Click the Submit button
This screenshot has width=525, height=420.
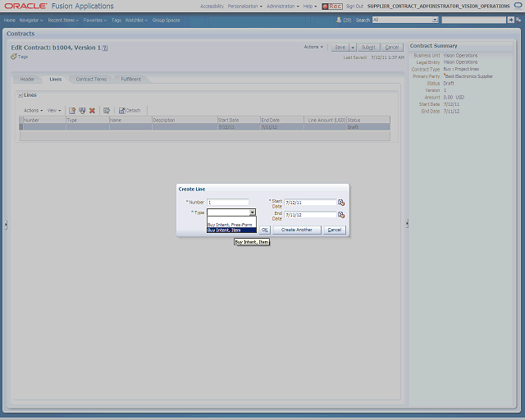tap(368, 48)
